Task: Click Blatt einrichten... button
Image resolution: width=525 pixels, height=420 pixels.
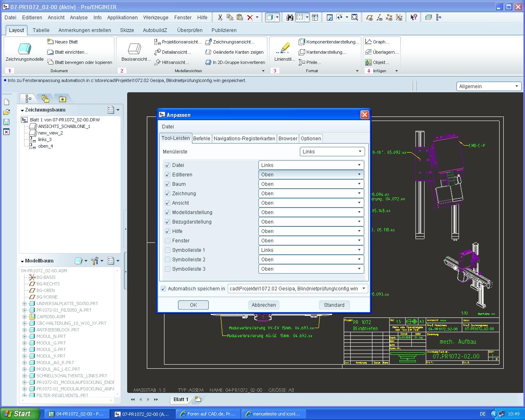Action: pyautogui.click(x=68, y=52)
